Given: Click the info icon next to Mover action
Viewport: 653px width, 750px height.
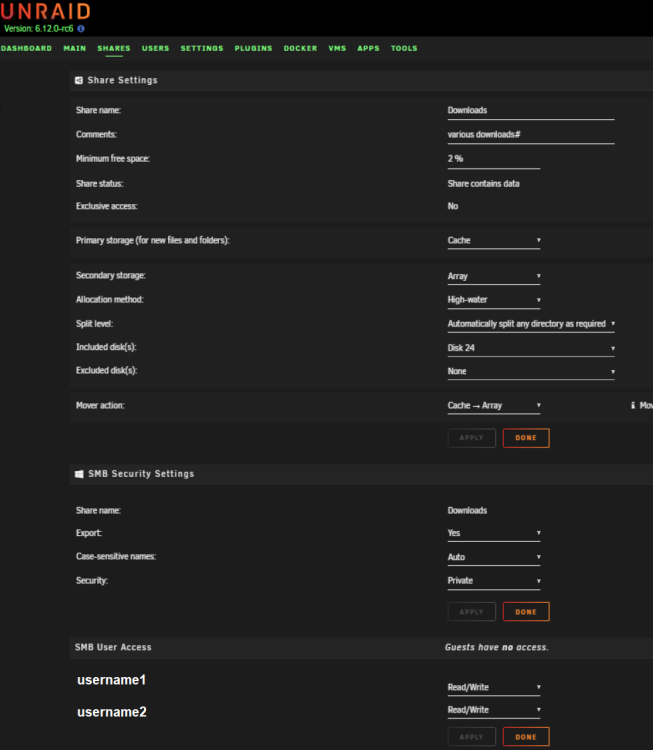Looking at the screenshot, I should tap(632, 405).
